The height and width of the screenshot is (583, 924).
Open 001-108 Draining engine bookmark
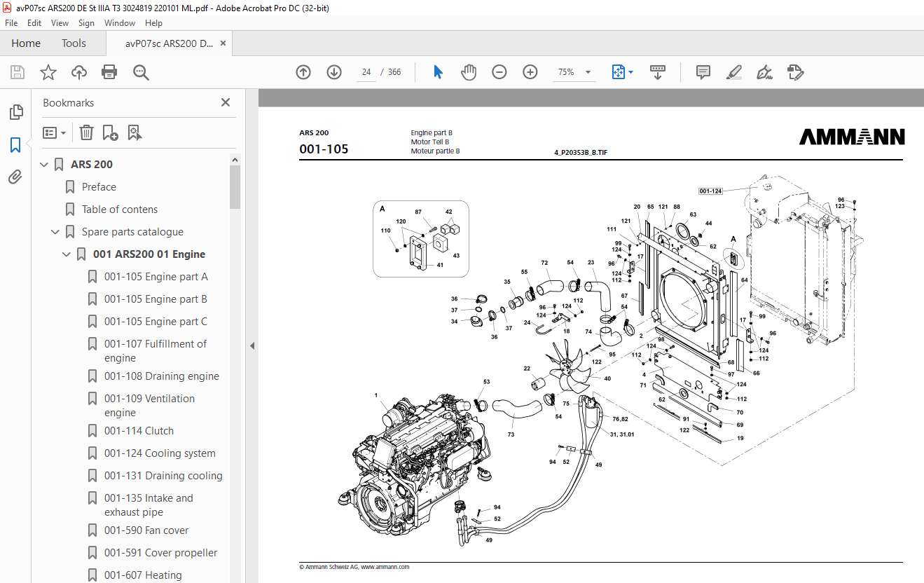pyautogui.click(x=162, y=376)
